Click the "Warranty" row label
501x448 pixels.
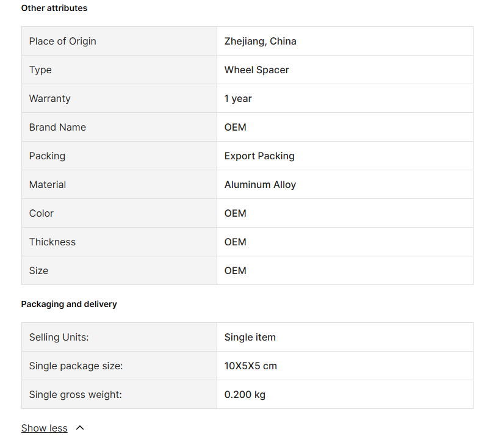[50, 99]
